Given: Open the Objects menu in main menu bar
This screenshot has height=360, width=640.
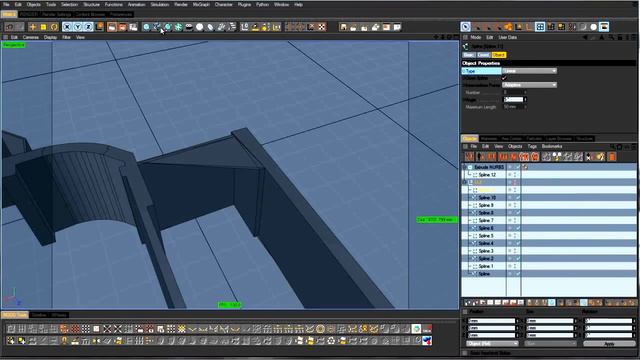Looking at the screenshot, I should 33,4.
